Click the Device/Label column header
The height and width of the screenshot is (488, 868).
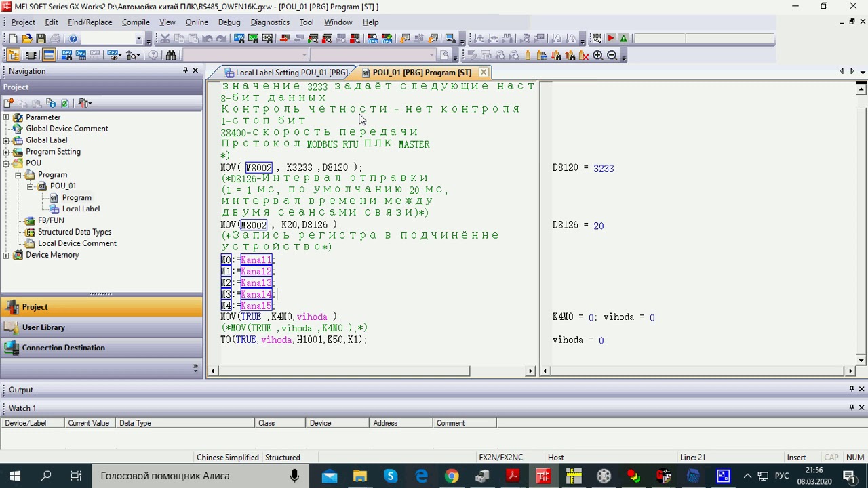(x=33, y=423)
